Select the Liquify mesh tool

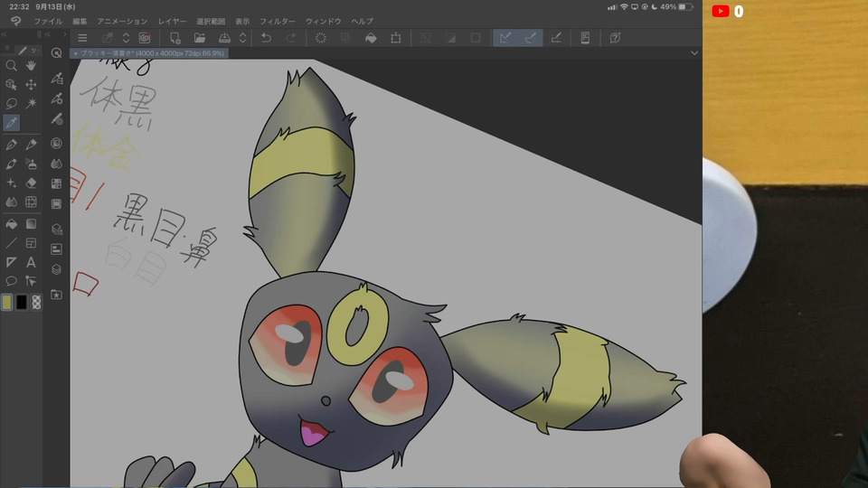point(31,202)
